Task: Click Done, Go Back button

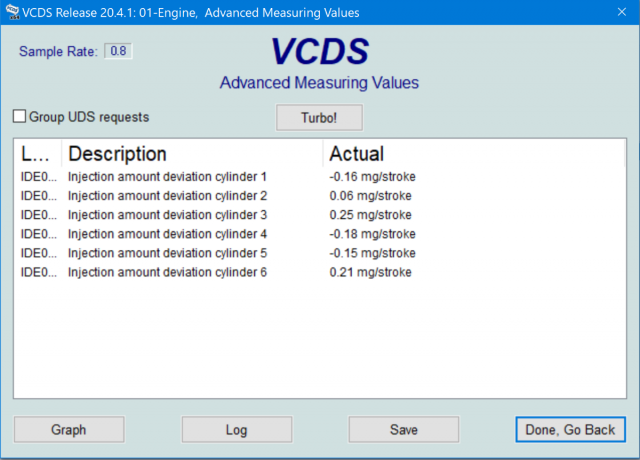Action: click(x=570, y=430)
